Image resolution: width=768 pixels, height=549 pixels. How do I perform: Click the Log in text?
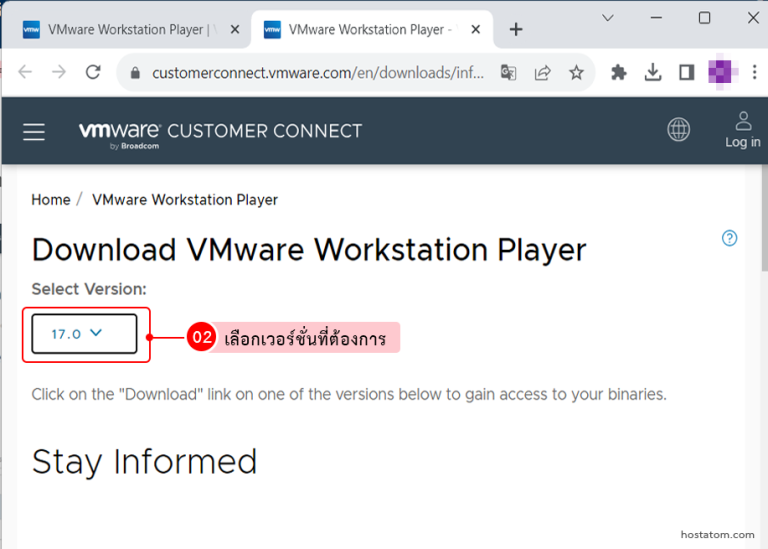pos(743,142)
